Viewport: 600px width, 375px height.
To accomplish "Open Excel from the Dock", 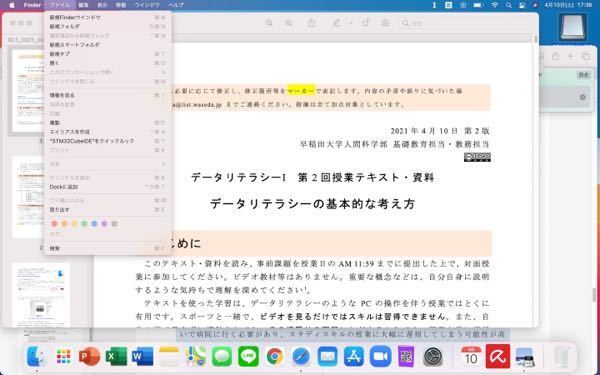I will point(116,356).
